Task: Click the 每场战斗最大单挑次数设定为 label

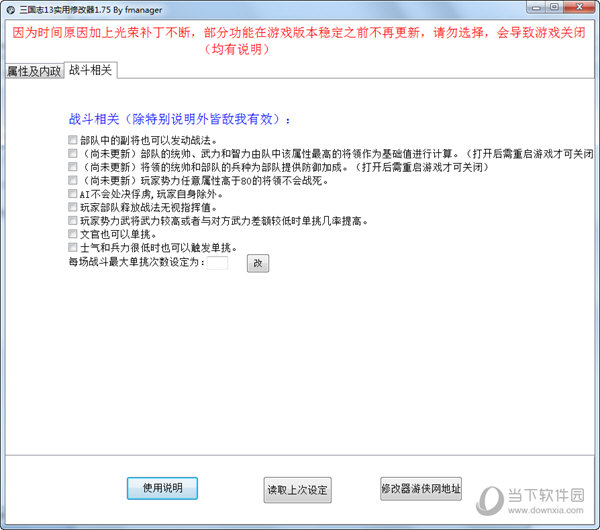Action: pyautogui.click(x=136, y=262)
